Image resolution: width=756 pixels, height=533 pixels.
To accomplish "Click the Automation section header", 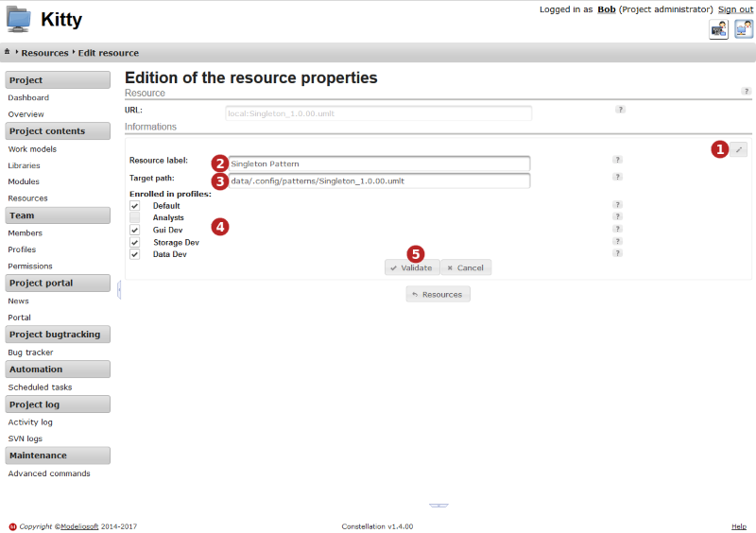I will pos(58,369).
